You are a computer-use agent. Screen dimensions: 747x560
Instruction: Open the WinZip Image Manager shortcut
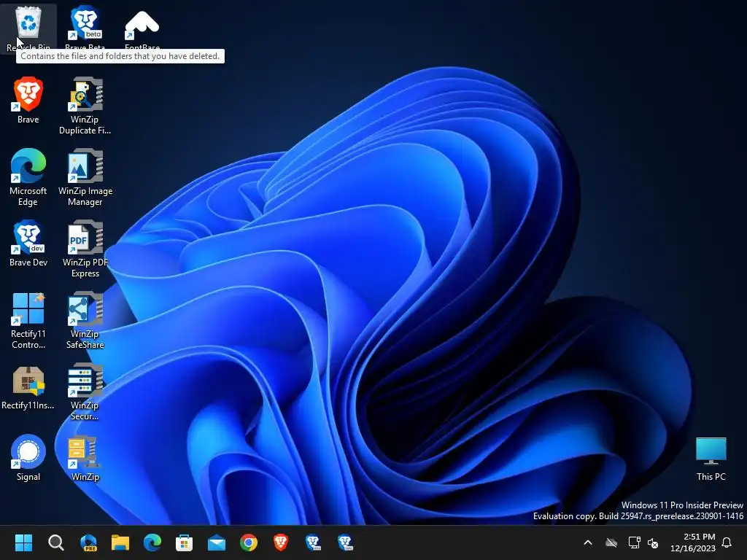coord(85,177)
